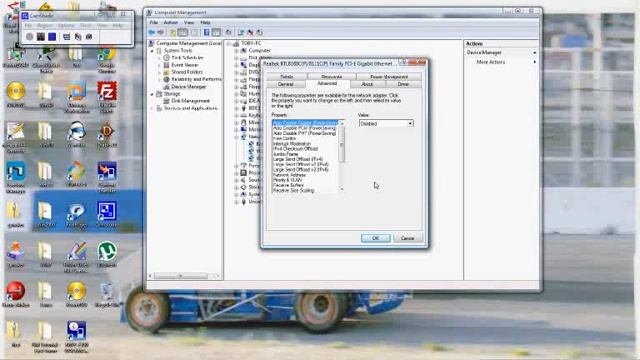
Task: Collapse the Storage node
Action: coord(152,94)
